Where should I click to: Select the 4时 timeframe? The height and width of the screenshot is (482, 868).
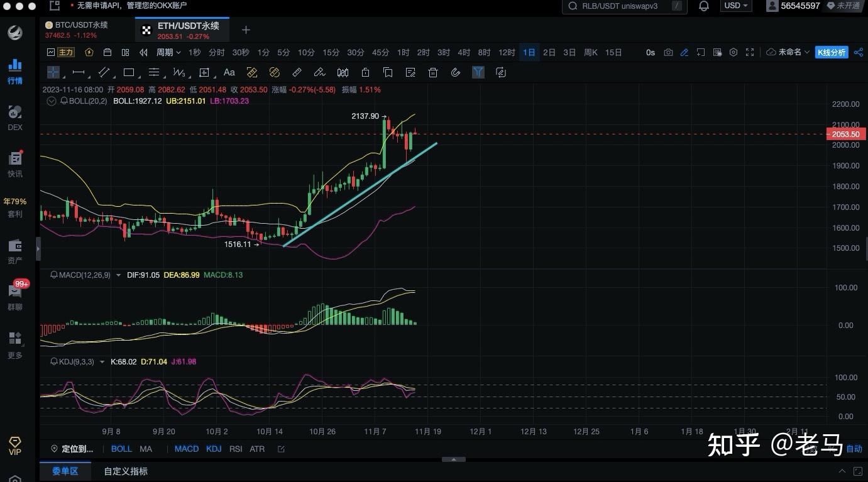[464, 52]
